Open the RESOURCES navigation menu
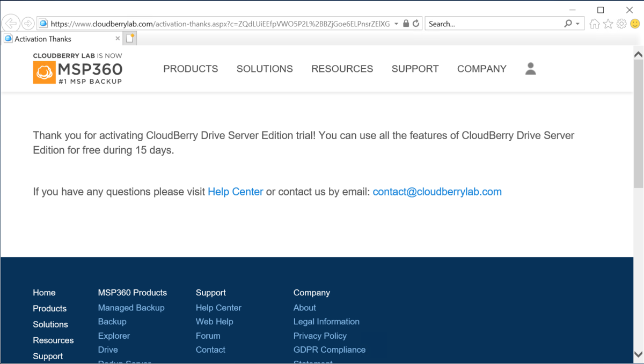 point(342,69)
